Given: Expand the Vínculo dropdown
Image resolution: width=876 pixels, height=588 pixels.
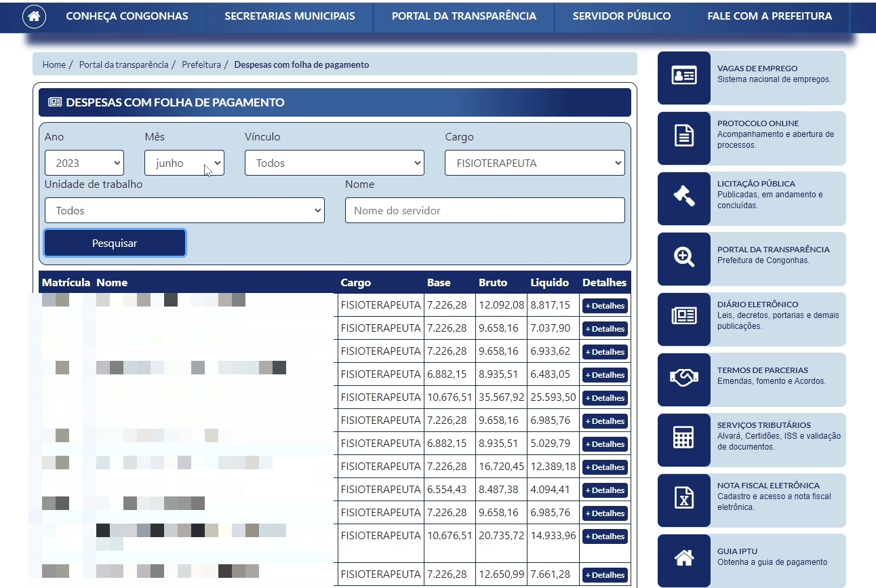Looking at the screenshot, I should [x=334, y=163].
